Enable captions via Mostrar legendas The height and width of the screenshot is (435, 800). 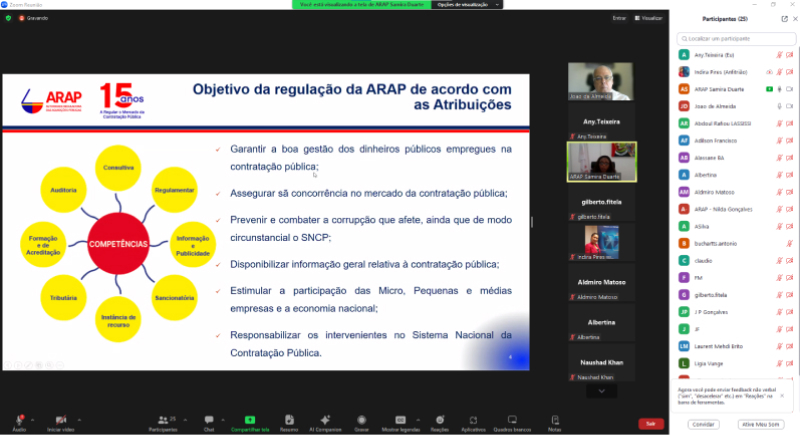[401, 422]
